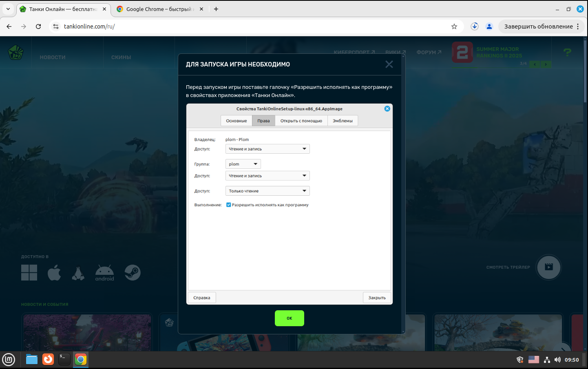Click the Завершить обновление button
Viewport: 588px width, 369px height.
538,27
